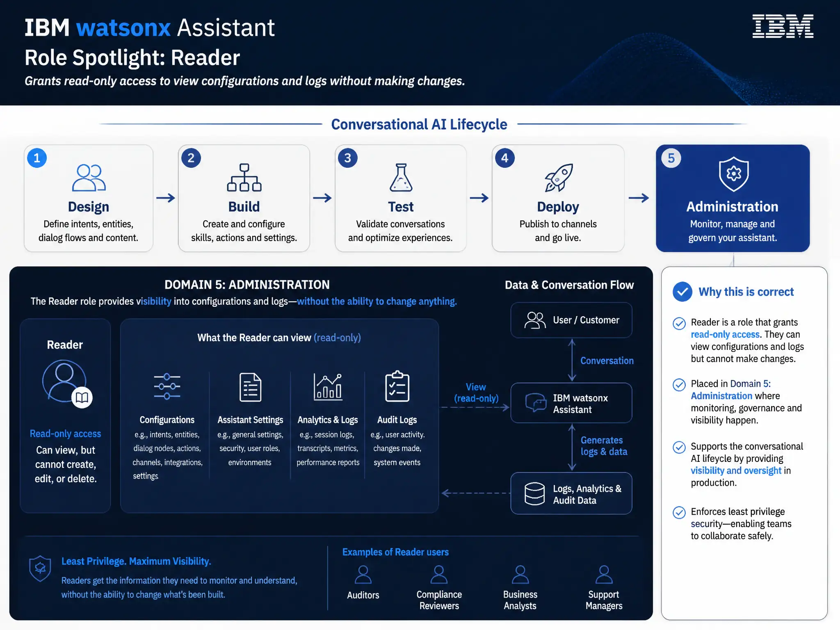The height and width of the screenshot is (630, 840).
Task: Click the 'visibility and oversight' highlighted text
Action: coord(736,471)
